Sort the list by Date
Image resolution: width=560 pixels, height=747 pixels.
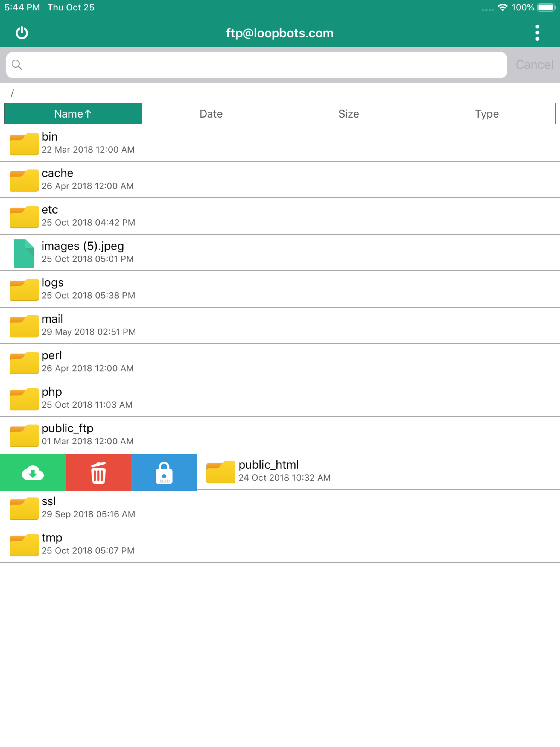[x=211, y=114]
